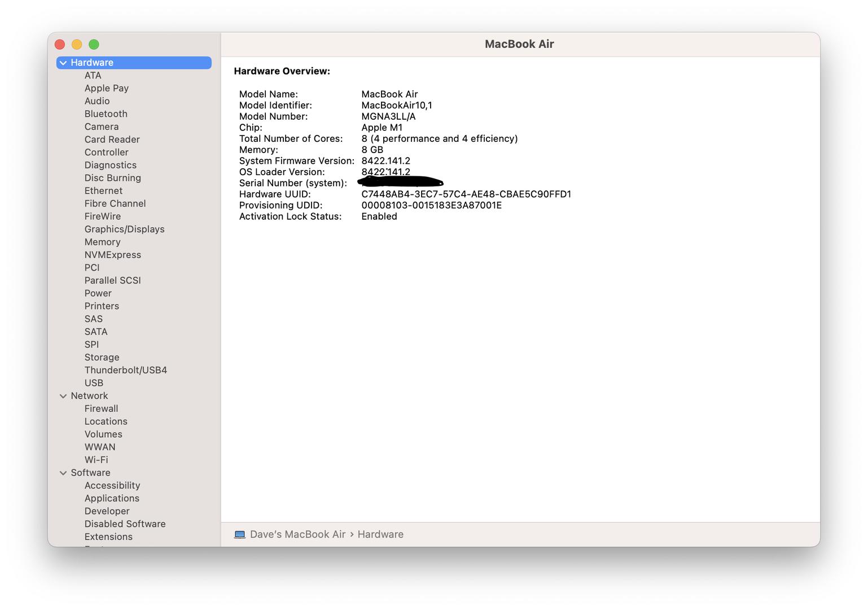Click the Hardware UUID value

466,194
